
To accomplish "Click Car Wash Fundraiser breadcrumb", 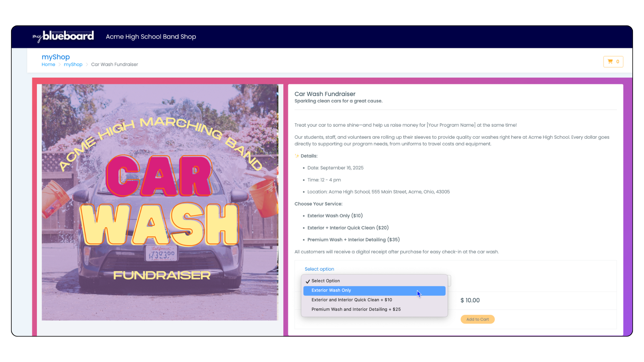I will pyautogui.click(x=114, y=64).
